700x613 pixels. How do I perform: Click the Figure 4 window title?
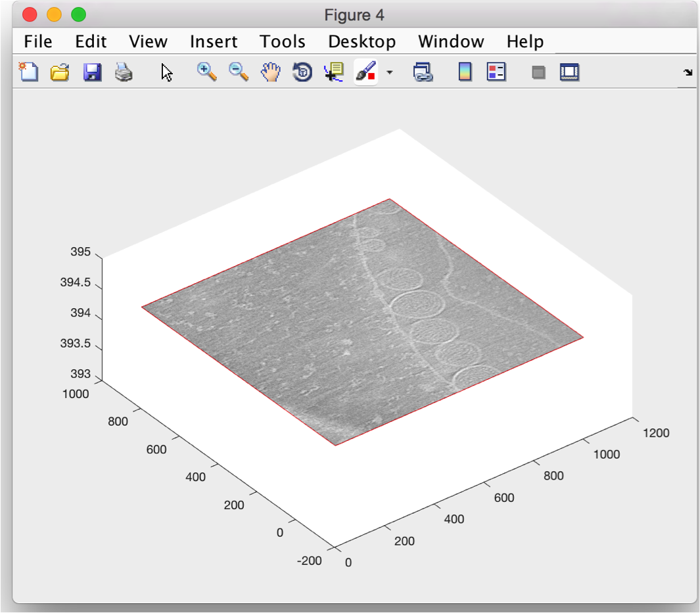[x=354, y=15]
